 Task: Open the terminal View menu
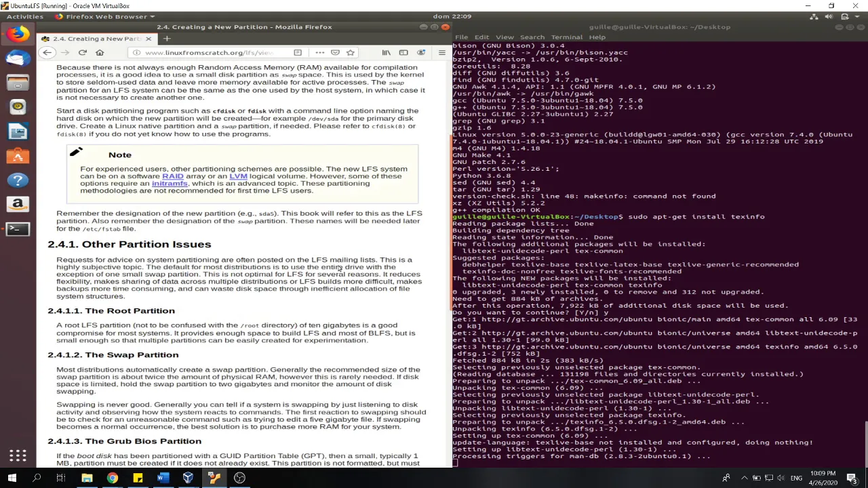click(x=505, y=37)
